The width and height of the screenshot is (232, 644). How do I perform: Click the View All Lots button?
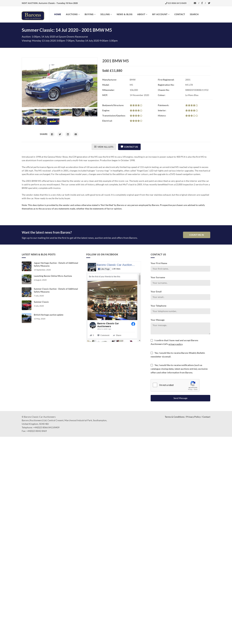pos(104,147)
